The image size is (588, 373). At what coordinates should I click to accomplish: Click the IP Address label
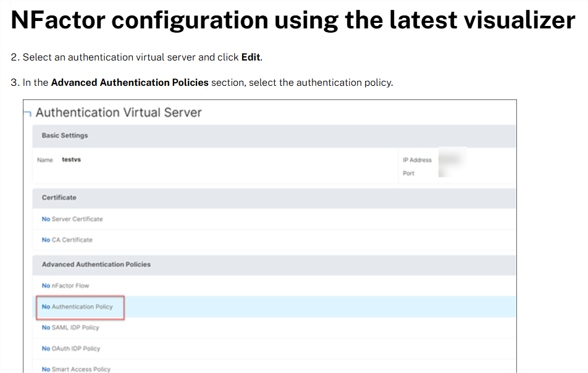coord(417,160)
